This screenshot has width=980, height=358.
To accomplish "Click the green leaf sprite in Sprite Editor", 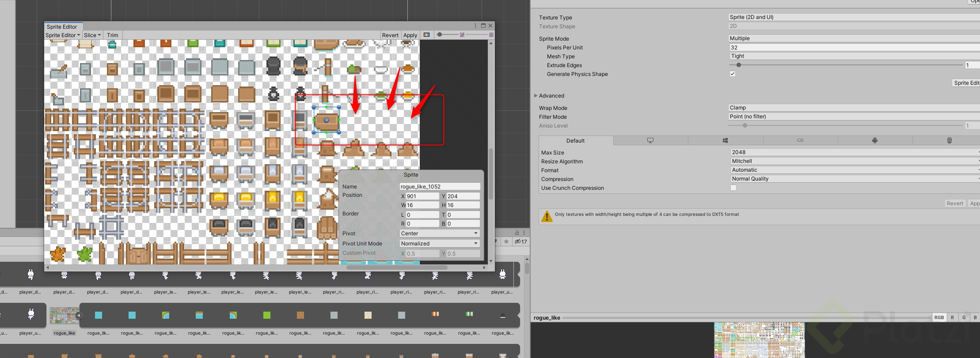I will (x=84, y=254).
